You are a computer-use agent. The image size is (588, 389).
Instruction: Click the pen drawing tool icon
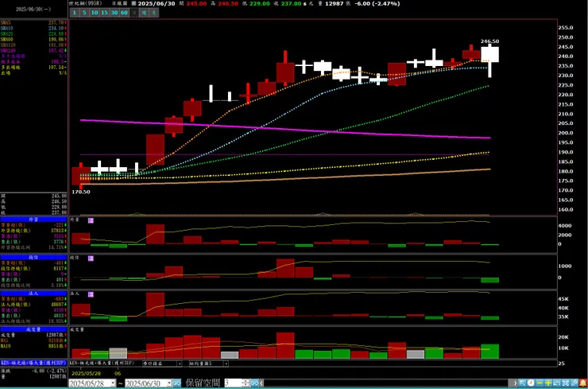point(574,383)
